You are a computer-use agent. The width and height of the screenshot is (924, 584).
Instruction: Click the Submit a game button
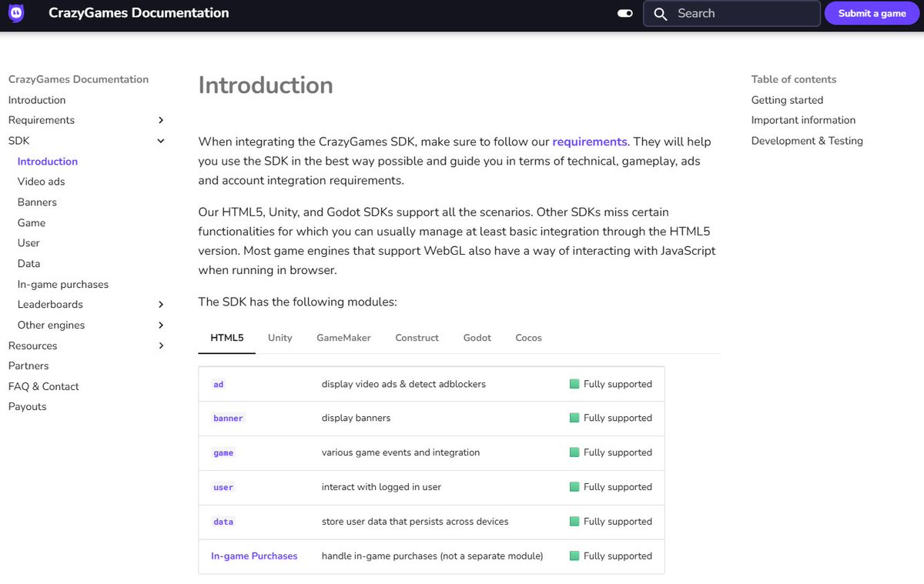point(872,14)
